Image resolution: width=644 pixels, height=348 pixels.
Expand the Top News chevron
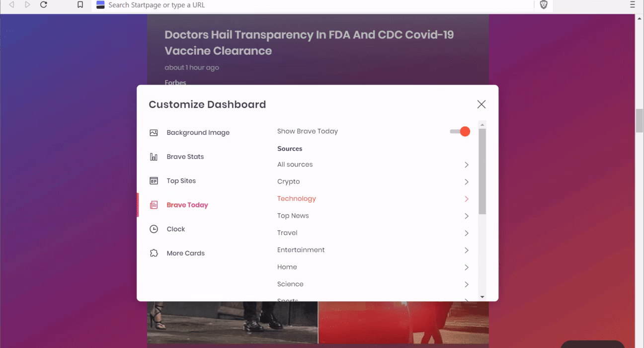(x=466, y=216)
